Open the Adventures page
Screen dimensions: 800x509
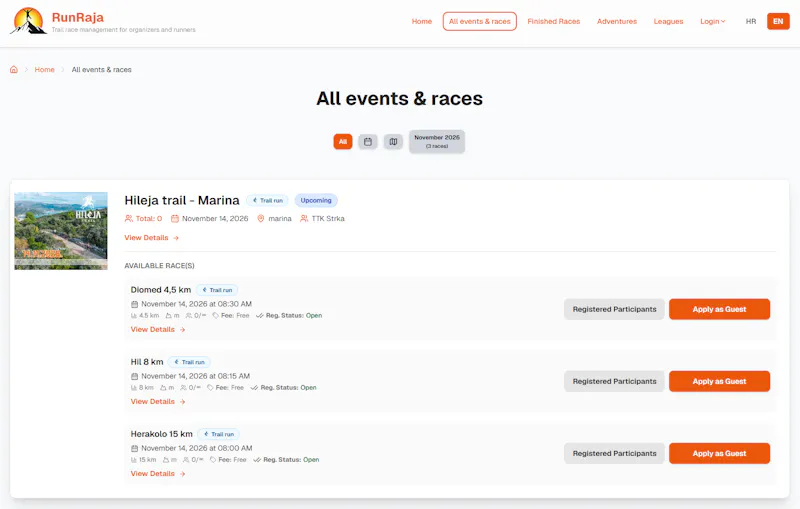(617, 21)
